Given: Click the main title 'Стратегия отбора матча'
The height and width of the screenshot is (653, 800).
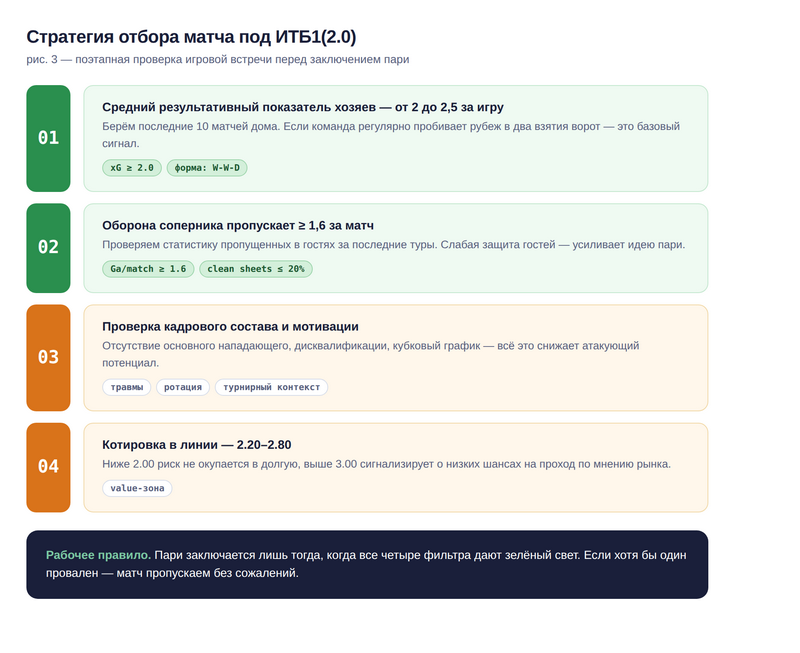Looking at the screenshot, I should coord(191,37).
